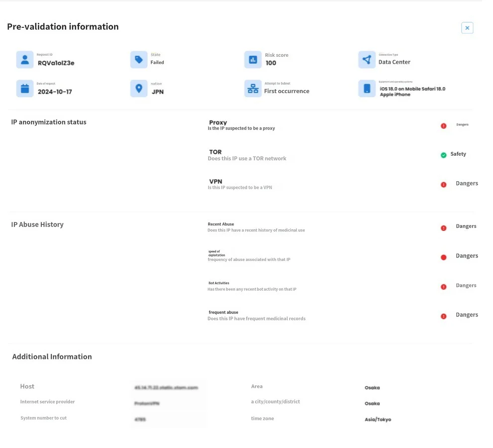Select the Area value Osaka
Screen dimensions: 493x448
pos(372,388)
